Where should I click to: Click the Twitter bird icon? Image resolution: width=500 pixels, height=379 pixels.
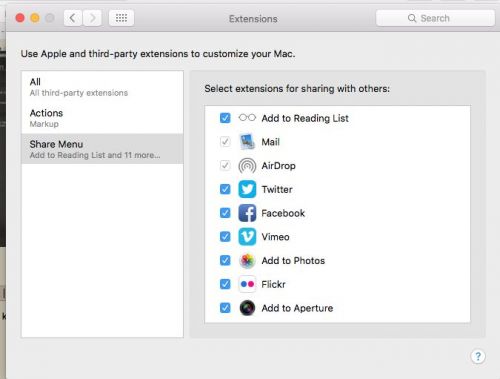coord(247,189)
